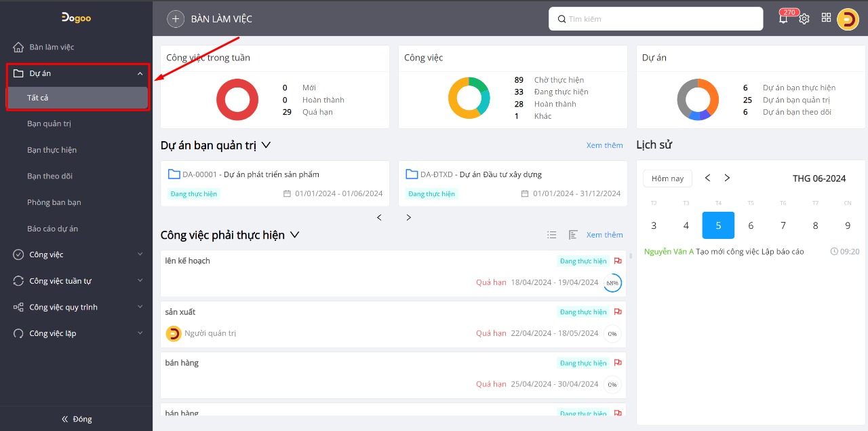The height and width of the screenshot is (431, 868).
Task: Click the folder icon next to Dự án
Action: 18,73
